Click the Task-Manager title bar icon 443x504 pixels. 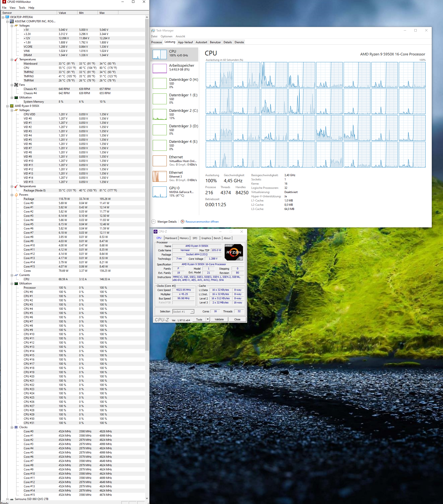(153, 31)
